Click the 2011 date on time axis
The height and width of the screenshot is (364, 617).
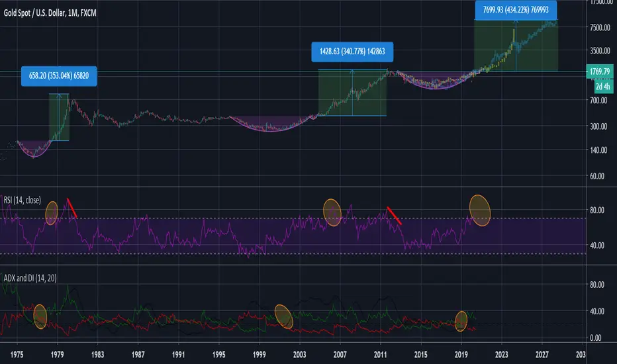point(381,355)
